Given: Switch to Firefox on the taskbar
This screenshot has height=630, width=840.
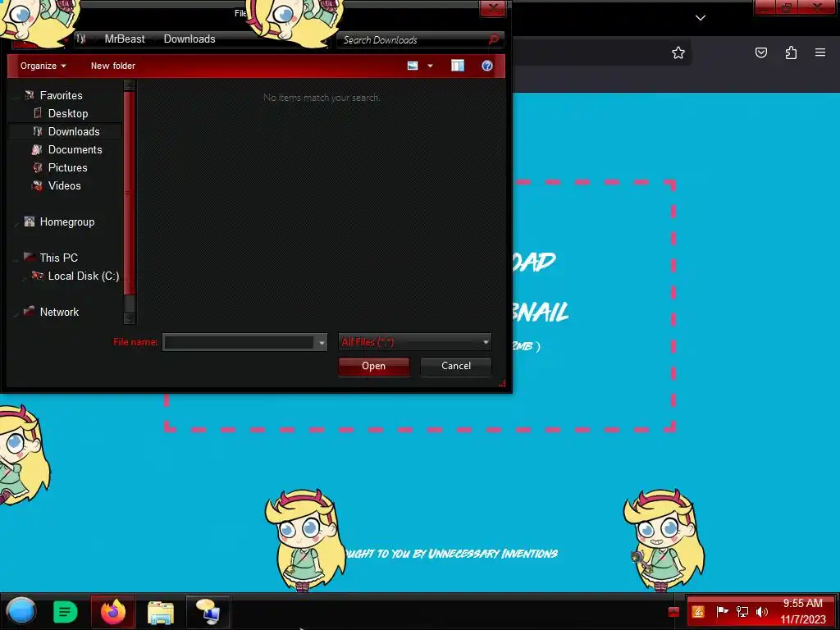Looking at the screenshot, I should pyautogui.click(x=113, y=612).
